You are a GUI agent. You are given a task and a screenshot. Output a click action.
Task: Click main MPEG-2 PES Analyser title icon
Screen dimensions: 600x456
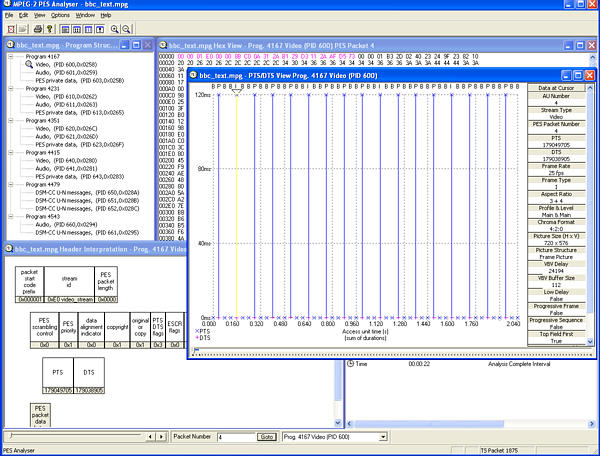click(x=7, y=4)
